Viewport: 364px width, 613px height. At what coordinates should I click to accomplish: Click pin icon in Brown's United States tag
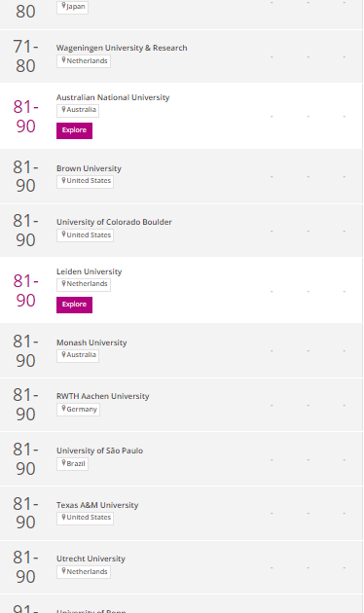63,180
